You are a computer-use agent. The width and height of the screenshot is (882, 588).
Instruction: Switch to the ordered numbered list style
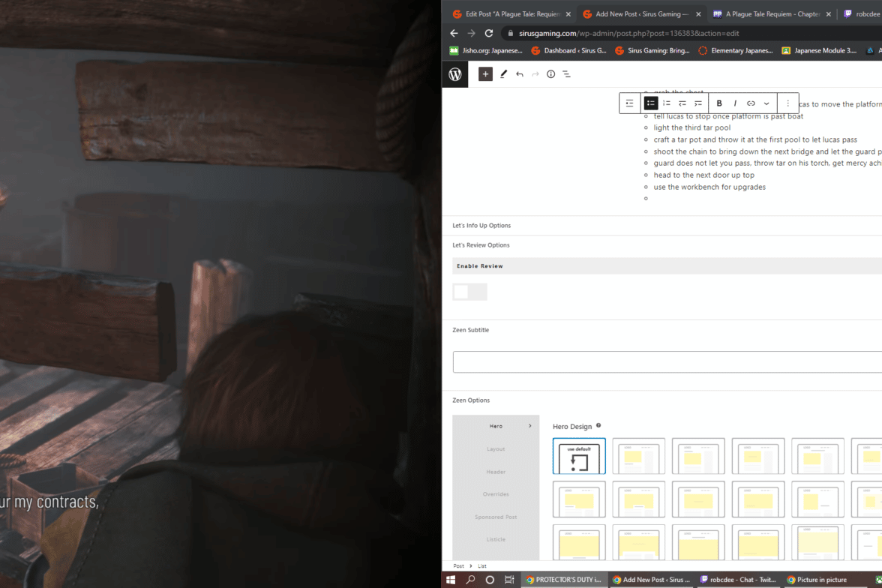click(667, 103)
